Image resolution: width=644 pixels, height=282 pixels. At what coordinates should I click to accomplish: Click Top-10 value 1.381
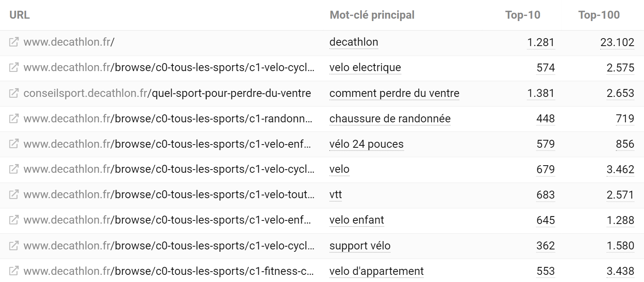click(x=541, y=93)
